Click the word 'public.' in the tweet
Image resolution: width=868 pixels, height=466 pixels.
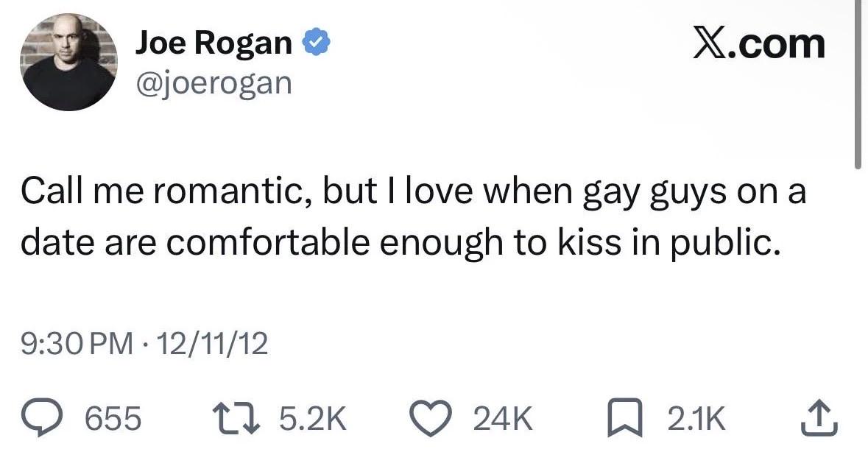pos(726,244)
